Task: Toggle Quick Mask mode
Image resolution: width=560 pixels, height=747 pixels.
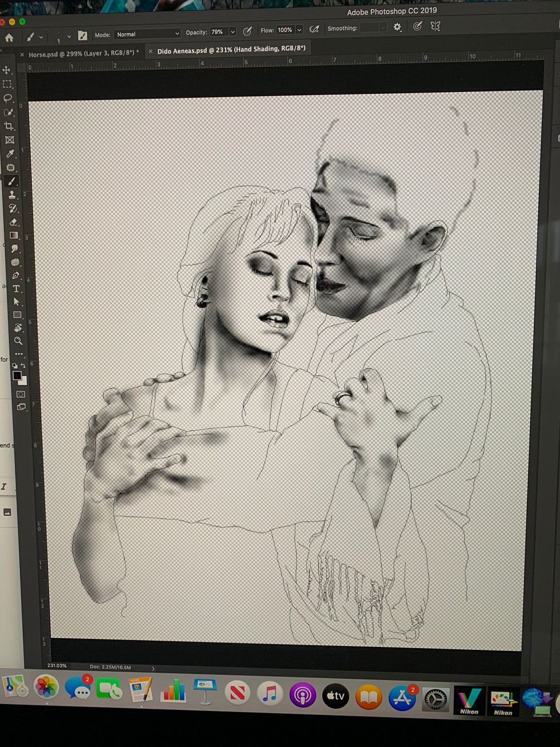Action: (x=21, y=394)
